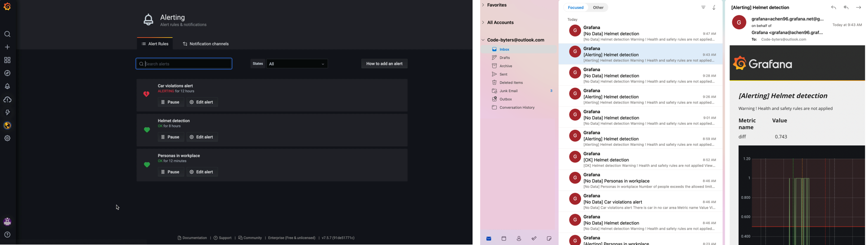Image resolution: width=868 pixels, height=245 pixels.
Task: Click Car violations alert broken heart icon
Action: 147,94
